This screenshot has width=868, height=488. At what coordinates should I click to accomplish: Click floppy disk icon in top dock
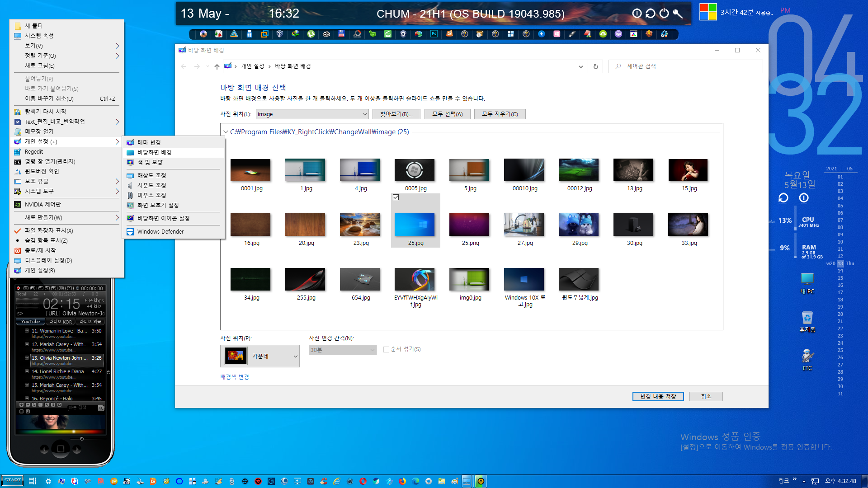click(x=341, y=33)
